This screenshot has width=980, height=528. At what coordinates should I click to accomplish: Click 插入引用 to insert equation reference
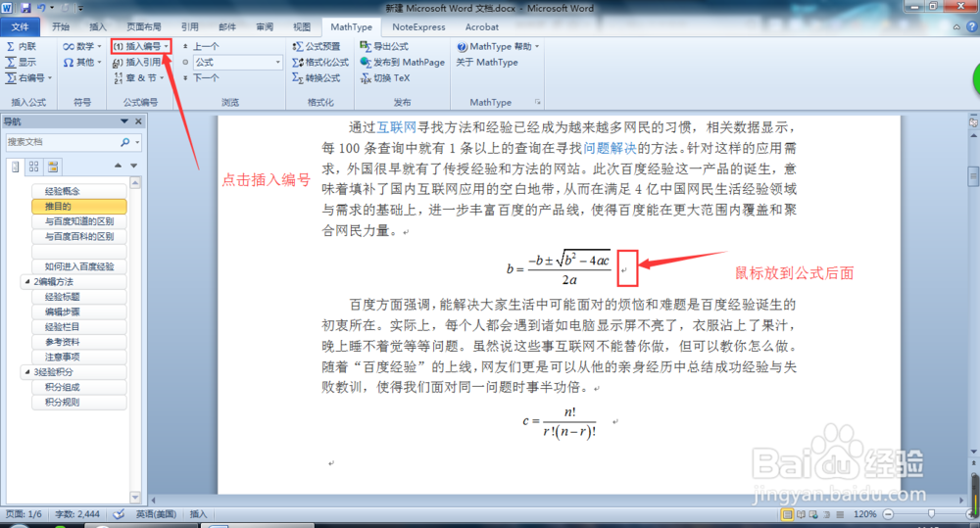point(137,62)
